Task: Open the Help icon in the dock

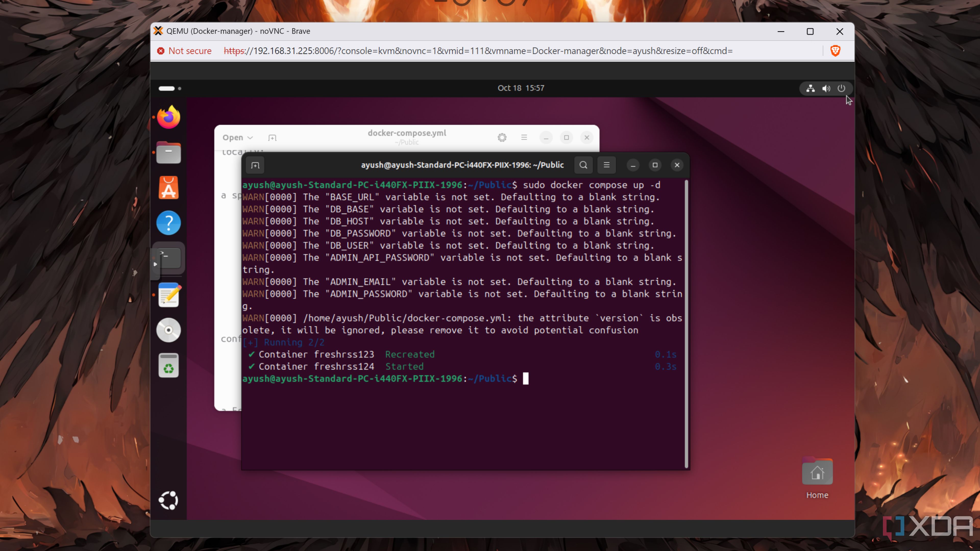Action: [x=168, y=223]
